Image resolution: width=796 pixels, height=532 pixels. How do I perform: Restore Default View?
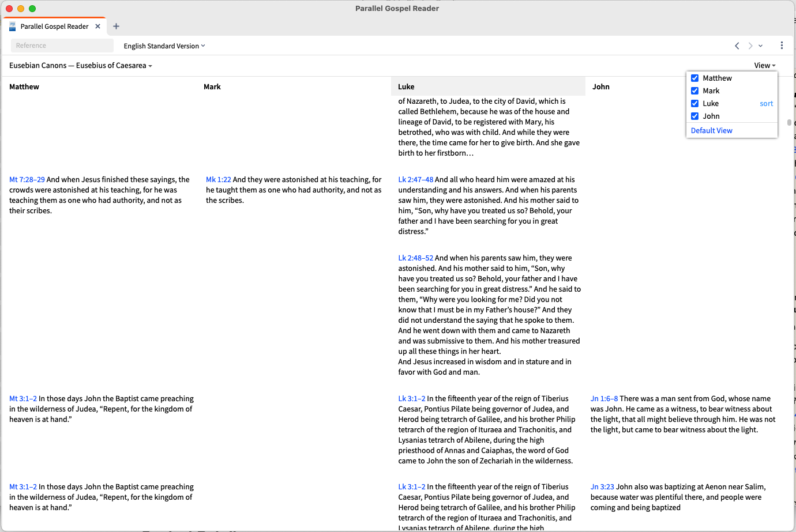pos(712,131)
